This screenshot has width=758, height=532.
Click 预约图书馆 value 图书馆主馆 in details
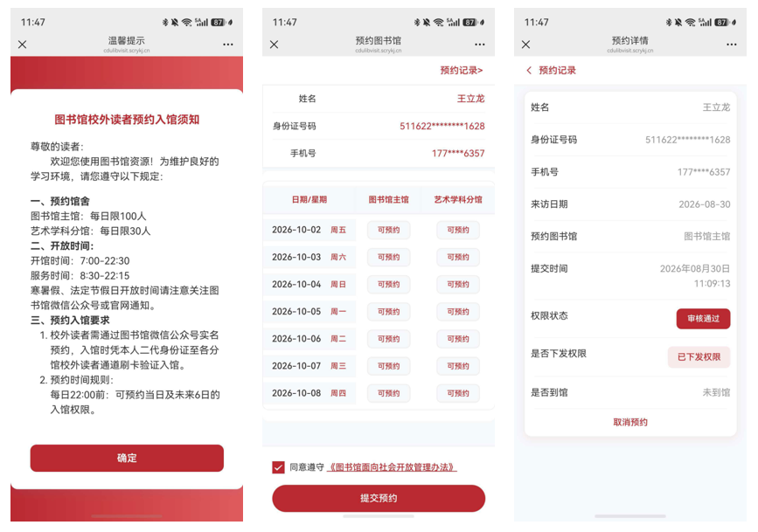706,236
